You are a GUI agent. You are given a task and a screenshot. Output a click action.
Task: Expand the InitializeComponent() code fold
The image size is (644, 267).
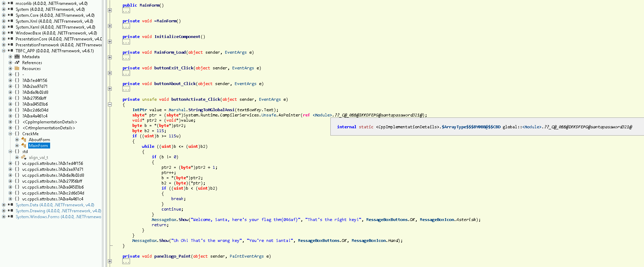click(110, 42)
